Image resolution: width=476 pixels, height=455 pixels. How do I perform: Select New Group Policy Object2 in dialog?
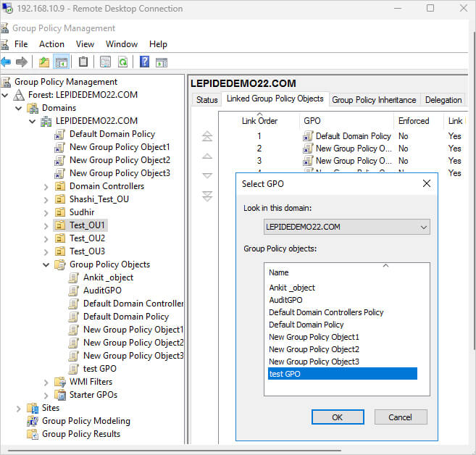(314, 349)
